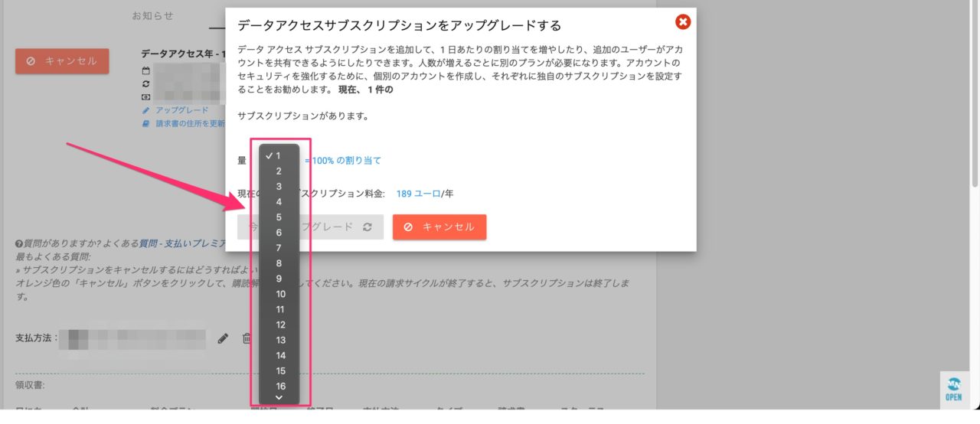Click the =100% の割り当て text

tap(342, 161)
